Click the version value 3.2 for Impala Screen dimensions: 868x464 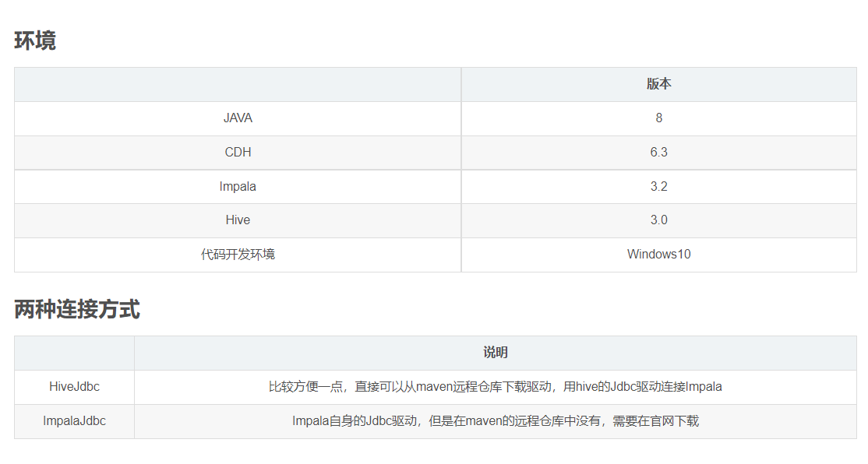click(658, 186)
